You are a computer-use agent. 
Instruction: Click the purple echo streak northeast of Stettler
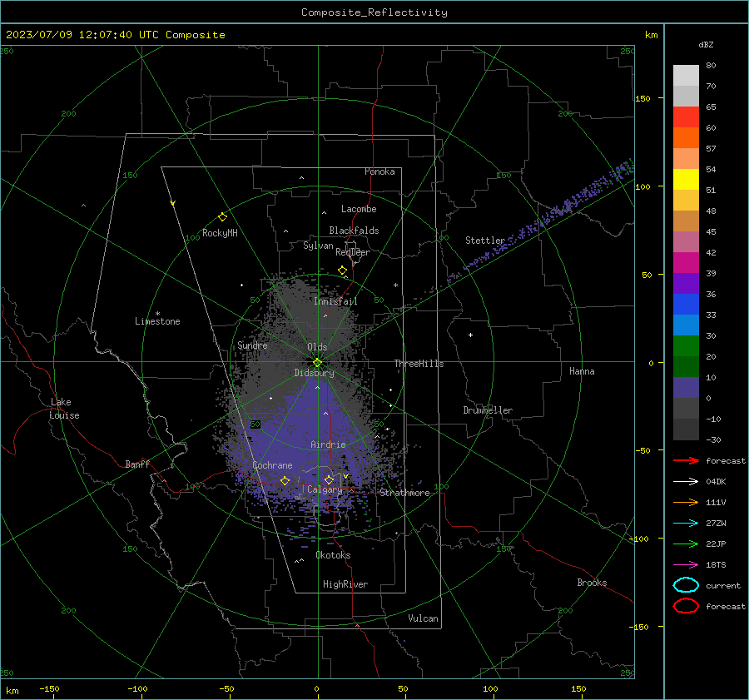540,223
